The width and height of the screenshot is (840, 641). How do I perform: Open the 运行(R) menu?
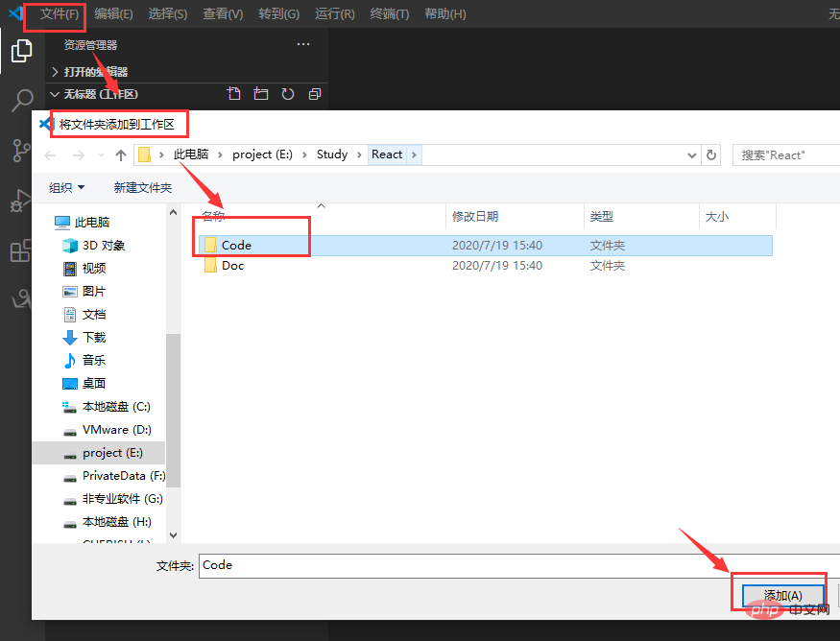coord(334,14)
